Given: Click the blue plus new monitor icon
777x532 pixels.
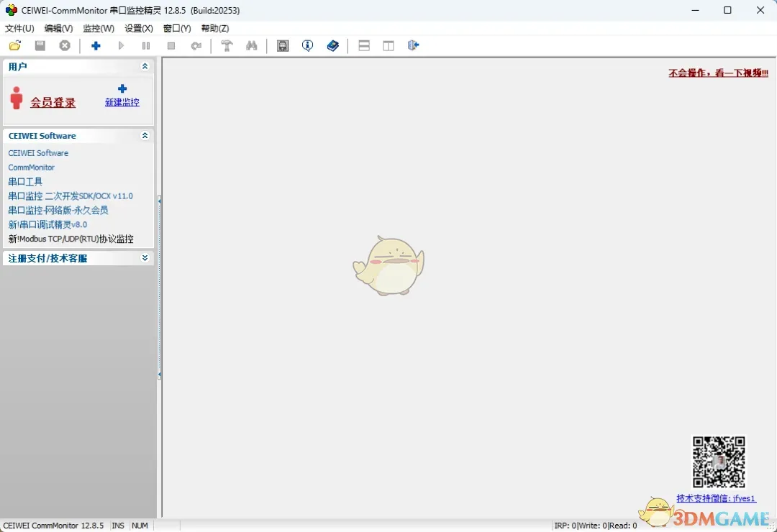Looking at the screenshot, I should (x=96, y=46).
